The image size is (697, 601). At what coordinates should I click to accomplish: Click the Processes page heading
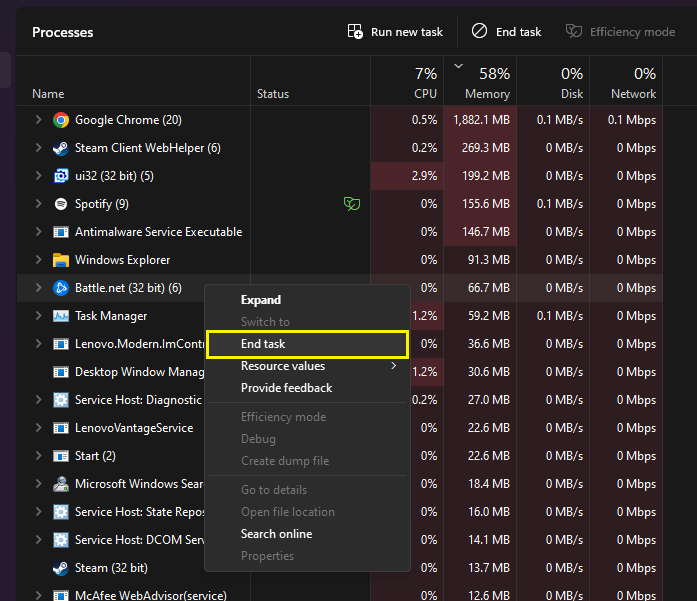coord(63,32)
